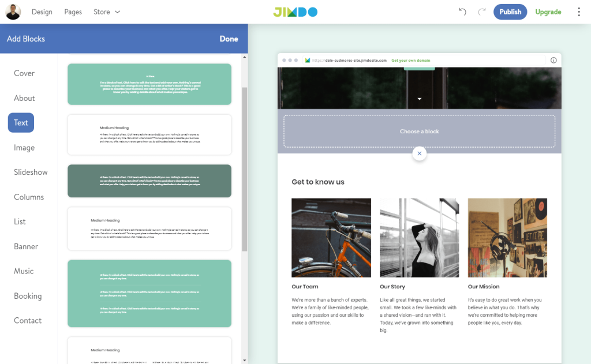Switch to the Columns block category

click(x=29, y=197)
